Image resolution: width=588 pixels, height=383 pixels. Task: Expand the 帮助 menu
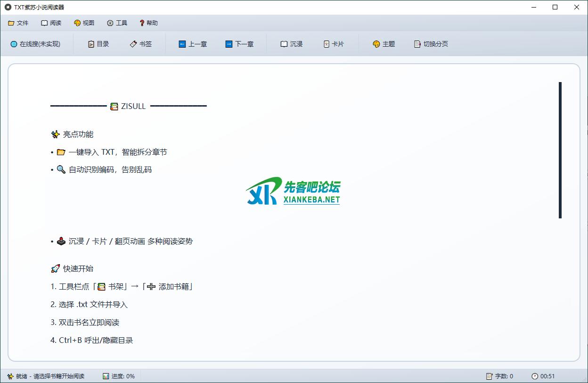point(148,23)
